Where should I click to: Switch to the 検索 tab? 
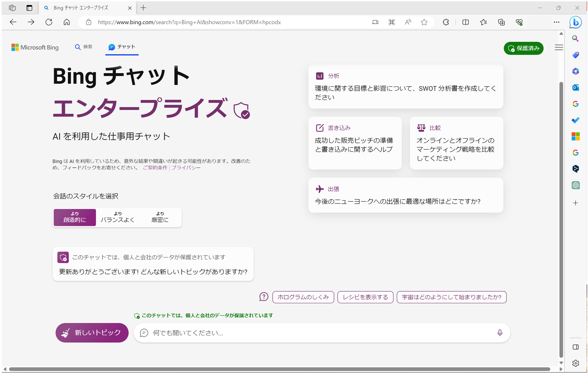pos(83,47)
